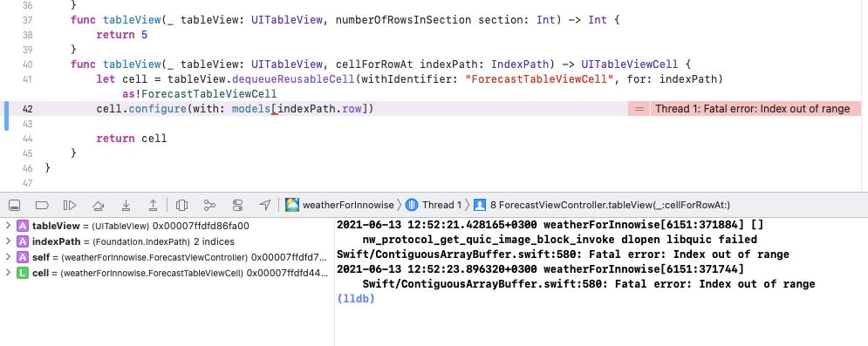Click 'models' identifier on line 42

point(251,109)
